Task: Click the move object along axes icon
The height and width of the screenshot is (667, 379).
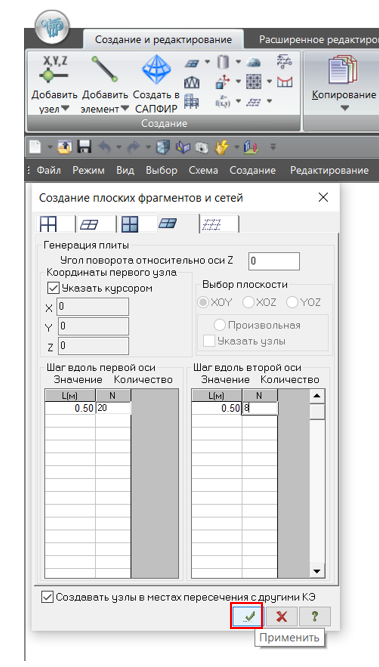Action: click(223, 82)
